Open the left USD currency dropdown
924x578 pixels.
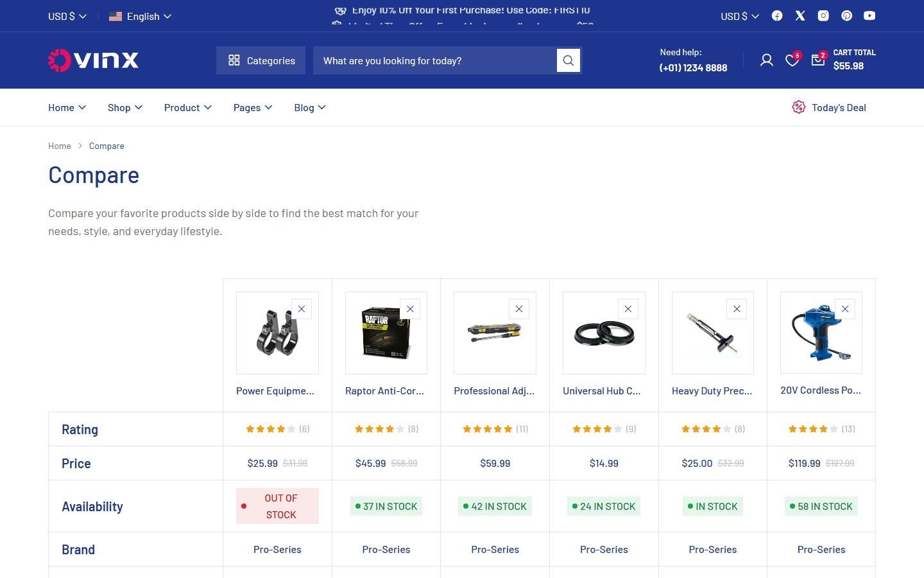[67, 16]
